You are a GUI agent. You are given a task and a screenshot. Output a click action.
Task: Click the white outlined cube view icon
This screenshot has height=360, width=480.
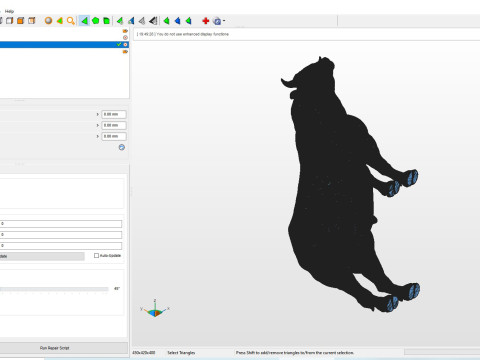point(10,21)
